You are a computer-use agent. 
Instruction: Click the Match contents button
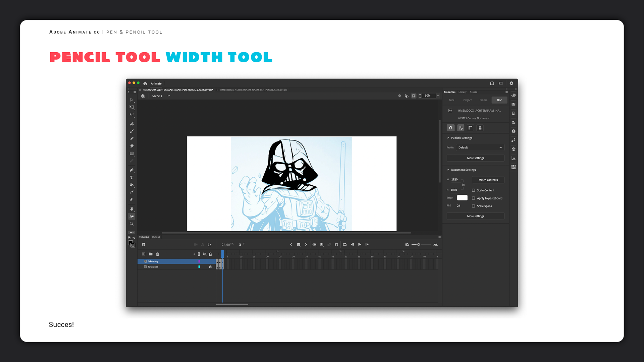click(488, 180)
